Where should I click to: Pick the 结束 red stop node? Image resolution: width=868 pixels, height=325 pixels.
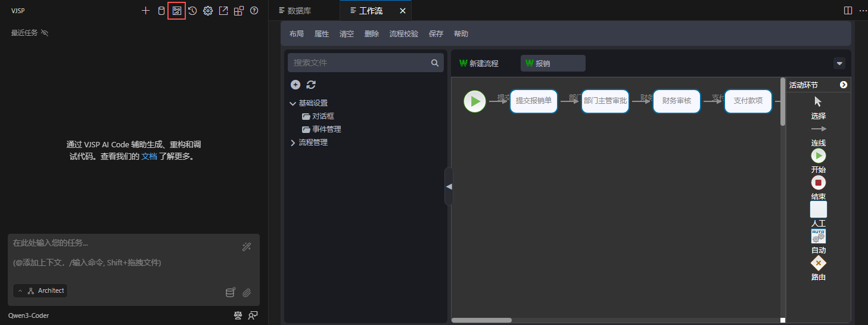819,182
